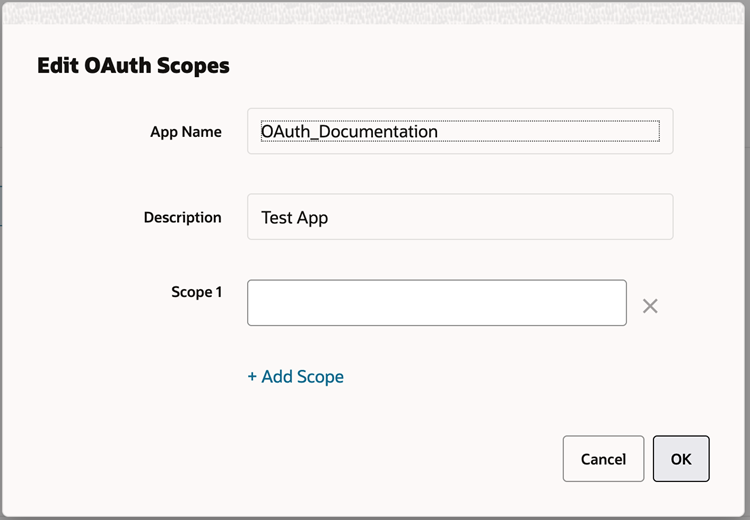Image resolution: width=750 pixels, height=520 pixels.
Task: Click the App Name label
Action: point(186,132)
